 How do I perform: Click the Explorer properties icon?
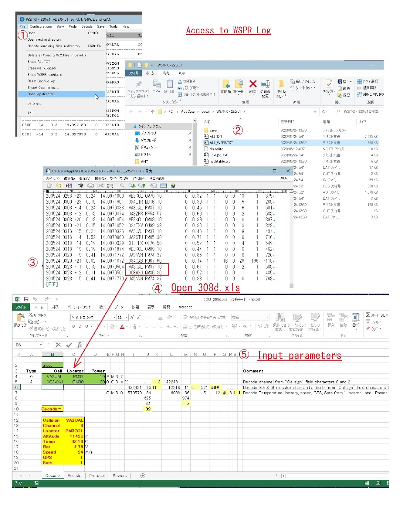(x=329, y=84)
